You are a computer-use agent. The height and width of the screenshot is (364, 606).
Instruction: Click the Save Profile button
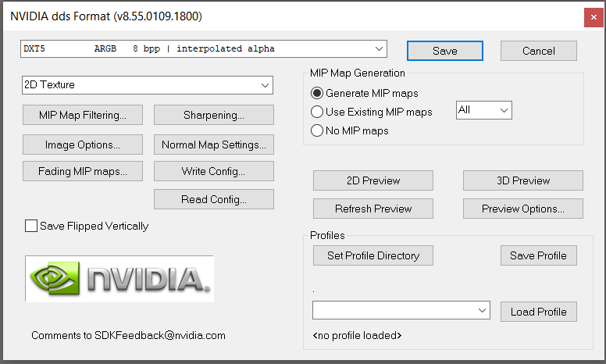pyautogui.click(x=538, y=255)
